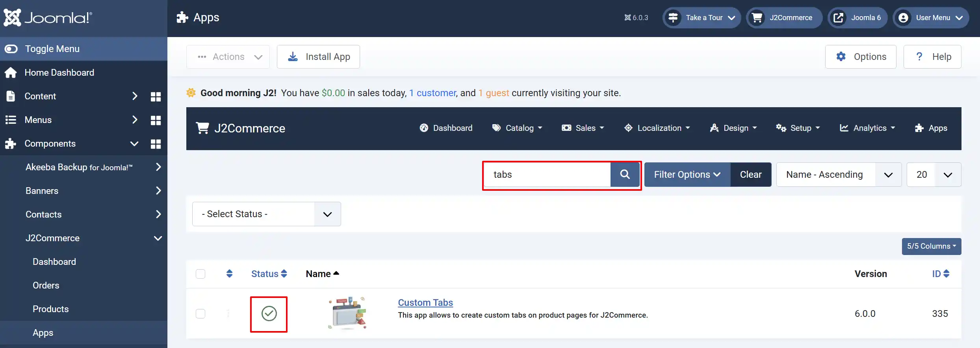Expand Banners submenu
Image resolution: width=980 pixels, height=348 pixels.
[158, 191]
